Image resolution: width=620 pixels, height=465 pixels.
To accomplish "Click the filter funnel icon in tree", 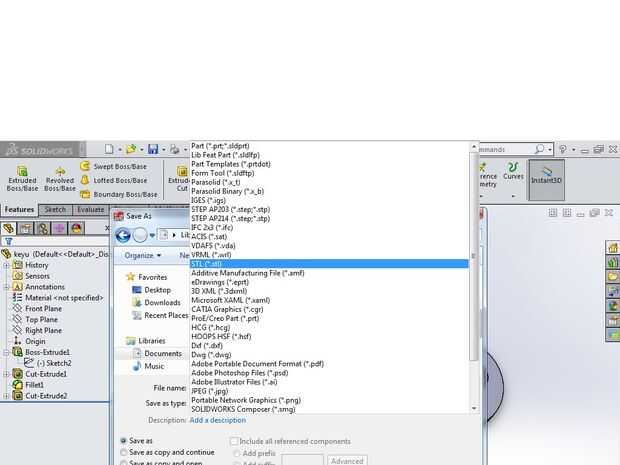I will [8, 241].
